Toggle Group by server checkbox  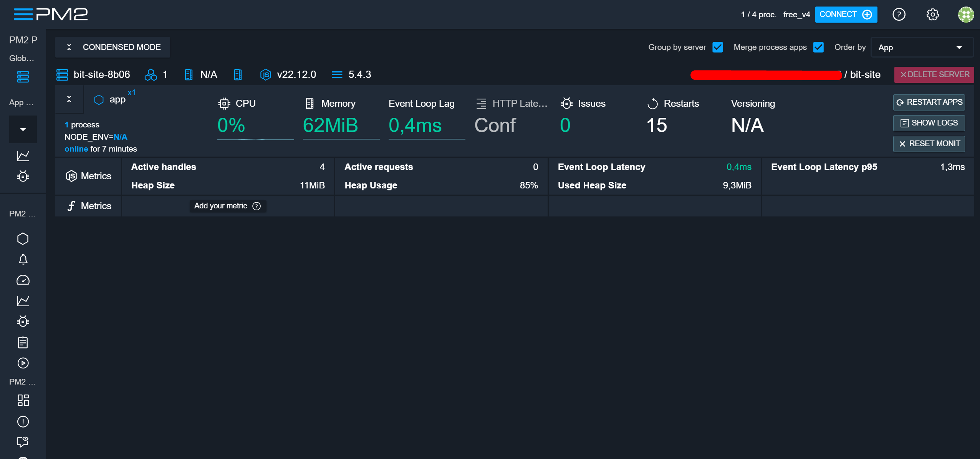click(718, 47)
